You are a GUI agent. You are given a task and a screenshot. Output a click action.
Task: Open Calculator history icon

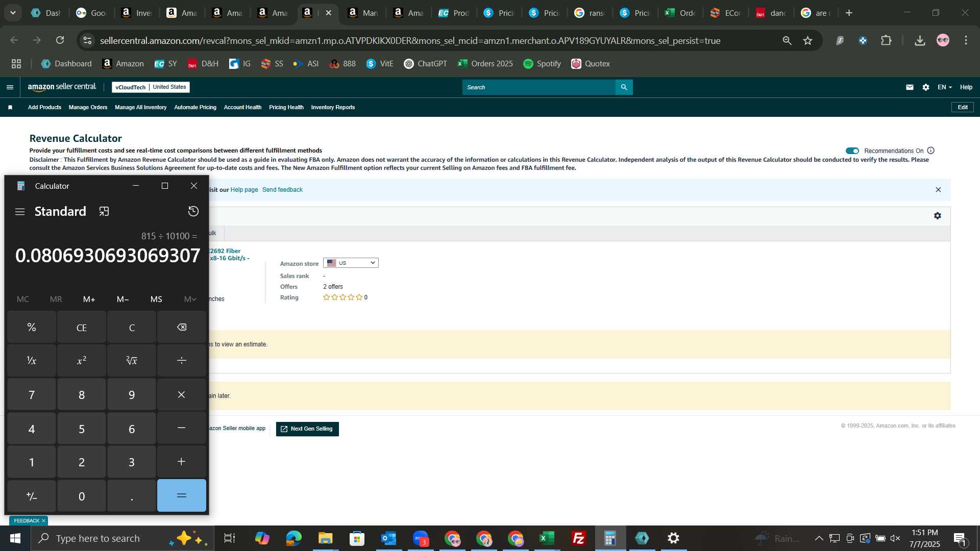pyautogui.click(x=193, y=211)
